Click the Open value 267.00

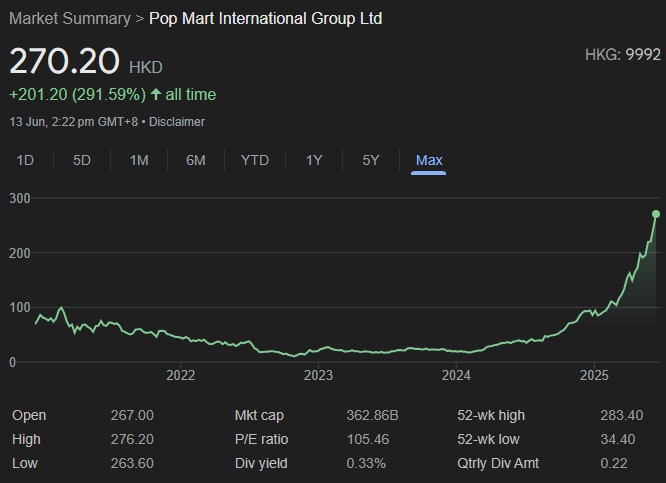(132, 415)
